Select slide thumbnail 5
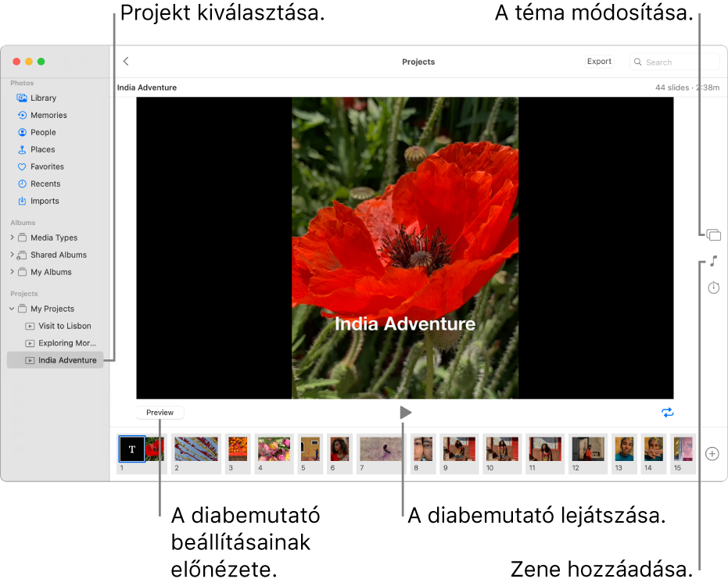The height and width of the screenshot is (586, 728). pos(310,448)
